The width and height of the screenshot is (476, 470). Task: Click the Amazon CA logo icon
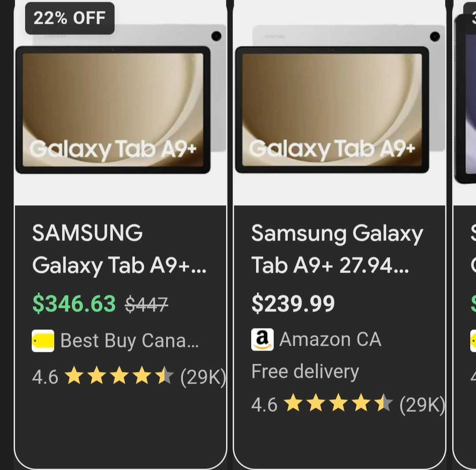pyautogui.click(x=262, y=340)
